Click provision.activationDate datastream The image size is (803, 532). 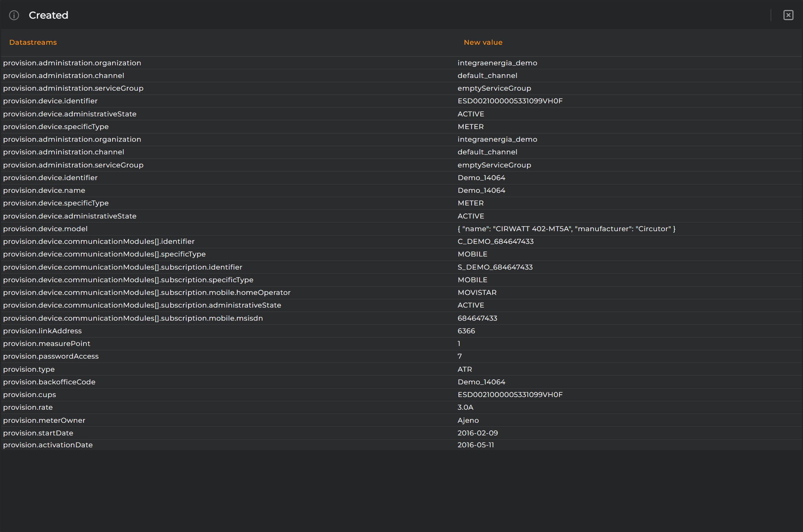point(48,445)
